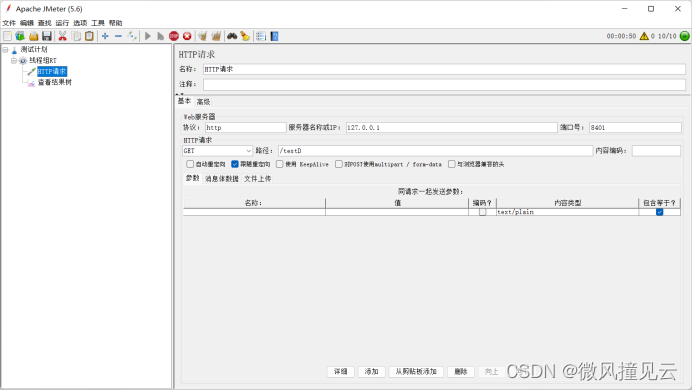Open the 编辑 menu
This screenshot has height=390, width=692.
pyautogui.click(x=27, y=23)
